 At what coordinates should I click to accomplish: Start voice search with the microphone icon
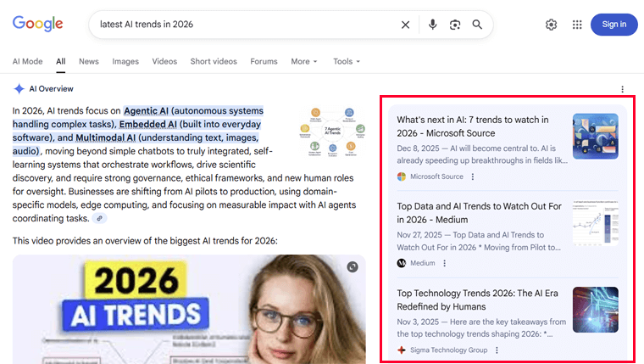click(x=432, y=25)
